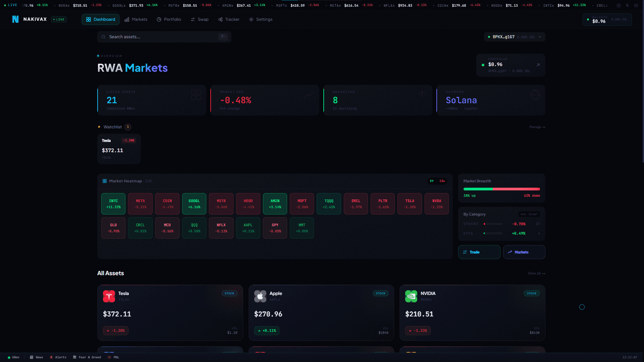Image resolution: width=644 pixels, height=362 pixels.
Task: Open the Dashboard tab
Action: 101,19
